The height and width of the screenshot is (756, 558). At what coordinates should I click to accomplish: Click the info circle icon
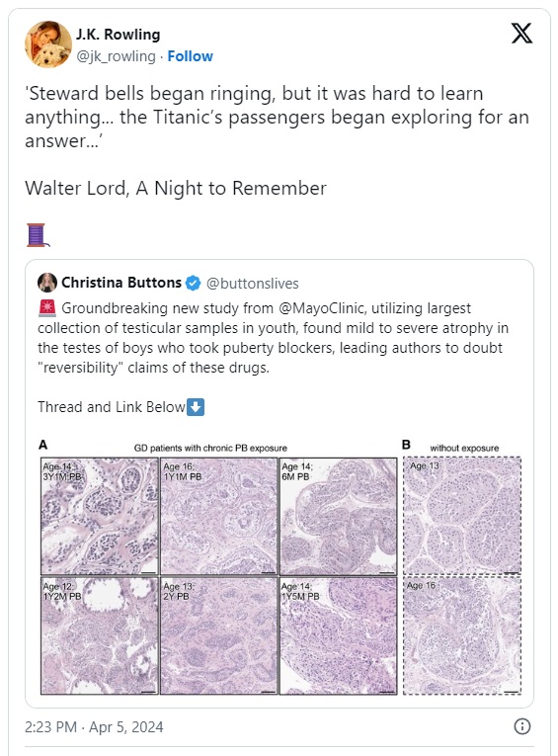522,726
